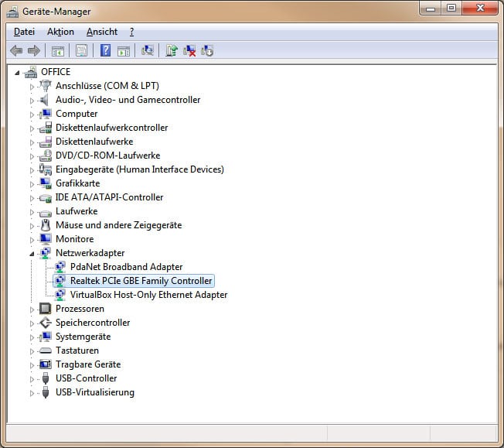Collapse the OFFICE root node
Screen dimensions: 504x448
click(x=17, y=73)
